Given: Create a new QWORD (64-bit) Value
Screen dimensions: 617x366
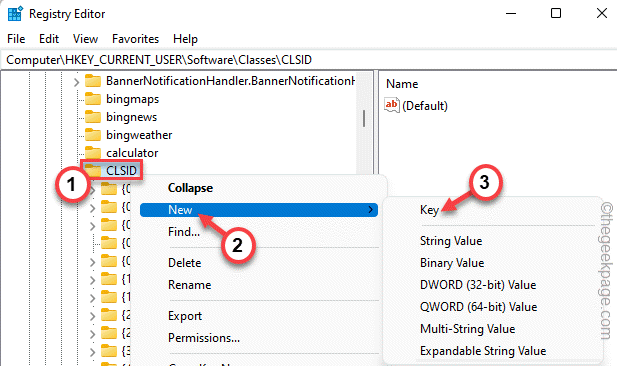Looking at the screenshot, I should 478,307.
